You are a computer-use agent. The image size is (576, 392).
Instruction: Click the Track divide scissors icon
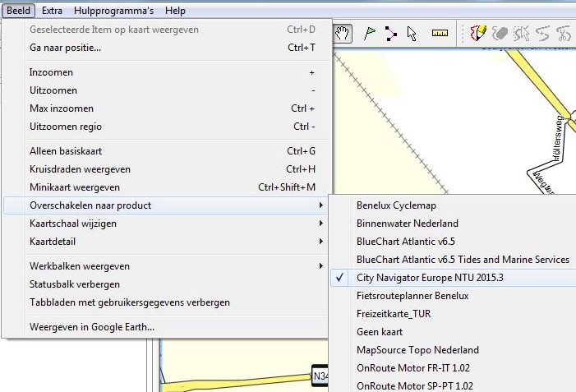tap(564, 34)
